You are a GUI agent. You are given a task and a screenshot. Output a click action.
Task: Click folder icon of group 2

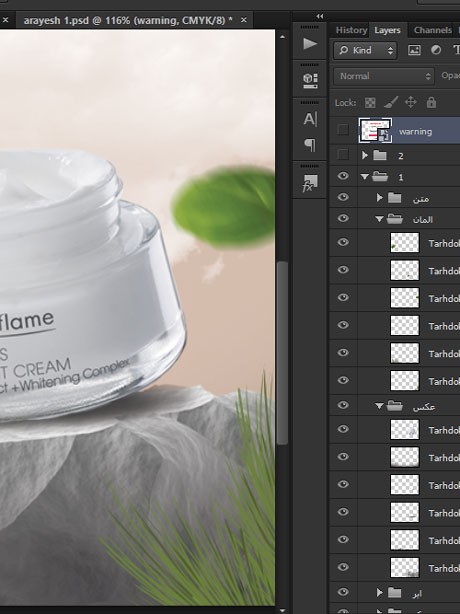(380, 155)
